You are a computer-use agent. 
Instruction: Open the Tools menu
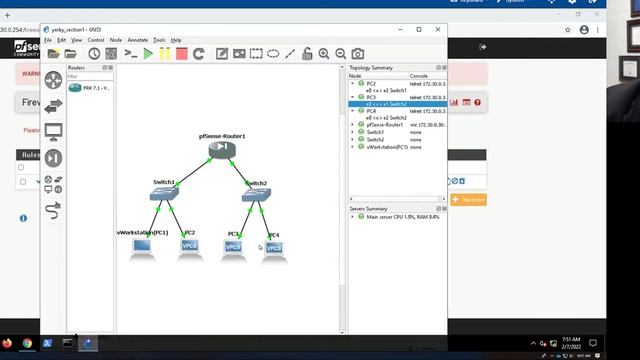(159, 40)
